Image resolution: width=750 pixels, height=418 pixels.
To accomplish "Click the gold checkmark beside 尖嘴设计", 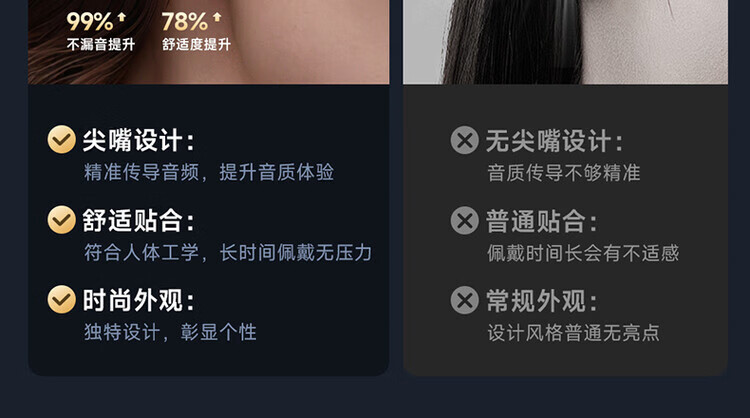I will (x=62, y=140).
